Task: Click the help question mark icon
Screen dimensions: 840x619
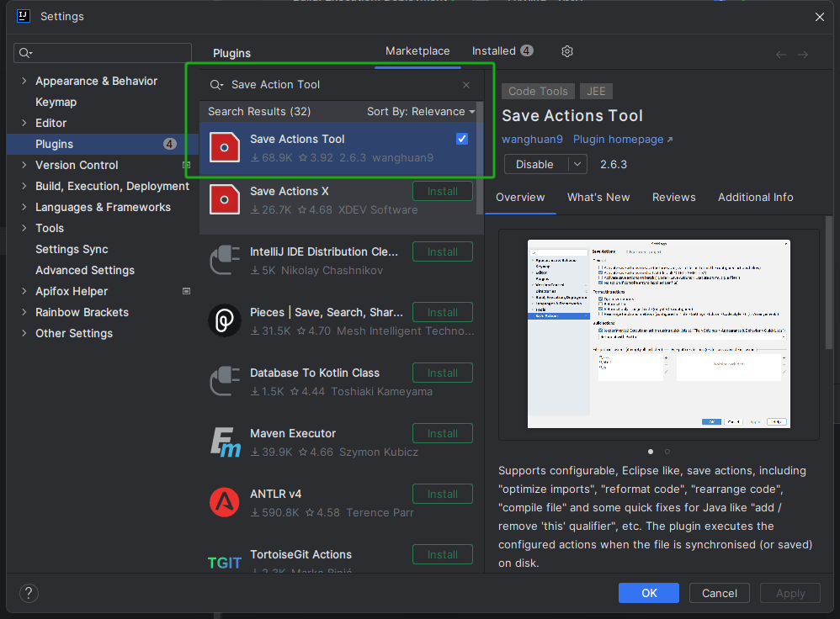Action: point(28,593)
